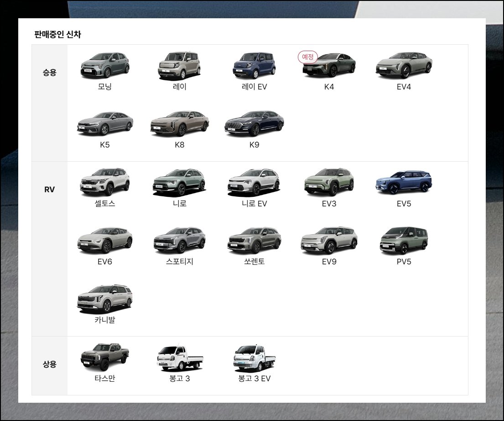Click the 레이 model name text
This screenshot has height=421, width=504.
tap(179, 87)
